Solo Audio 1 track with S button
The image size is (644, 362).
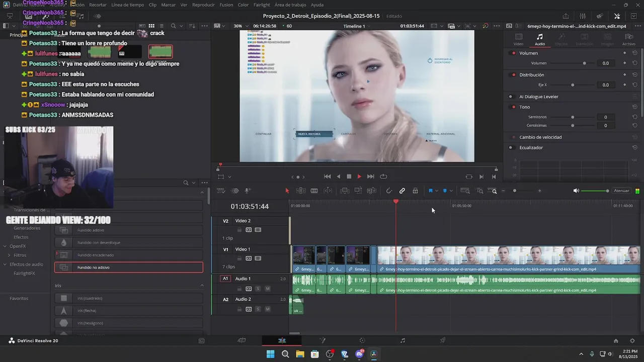(258, 289)
